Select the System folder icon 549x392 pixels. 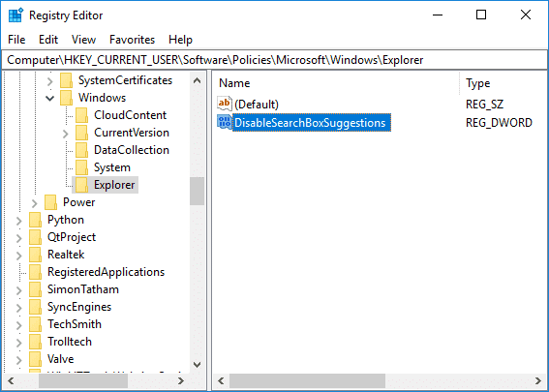[x=82, y=167]
